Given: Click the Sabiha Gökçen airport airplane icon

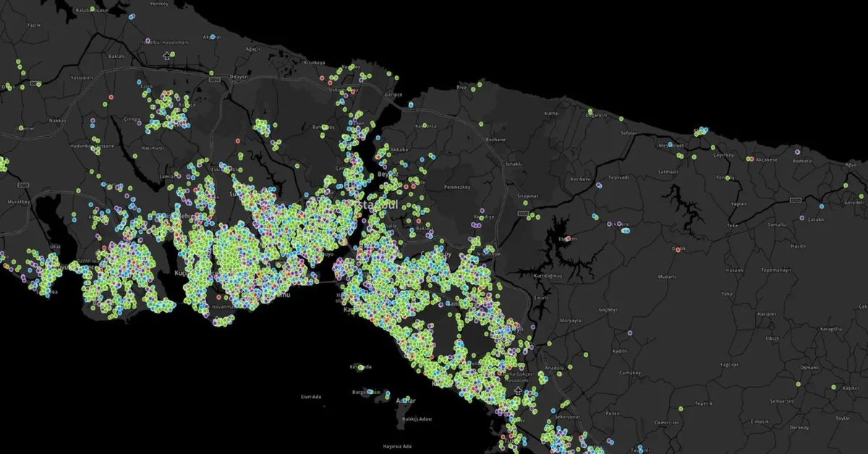Looking at the screenshot, I should click(518, 391).
